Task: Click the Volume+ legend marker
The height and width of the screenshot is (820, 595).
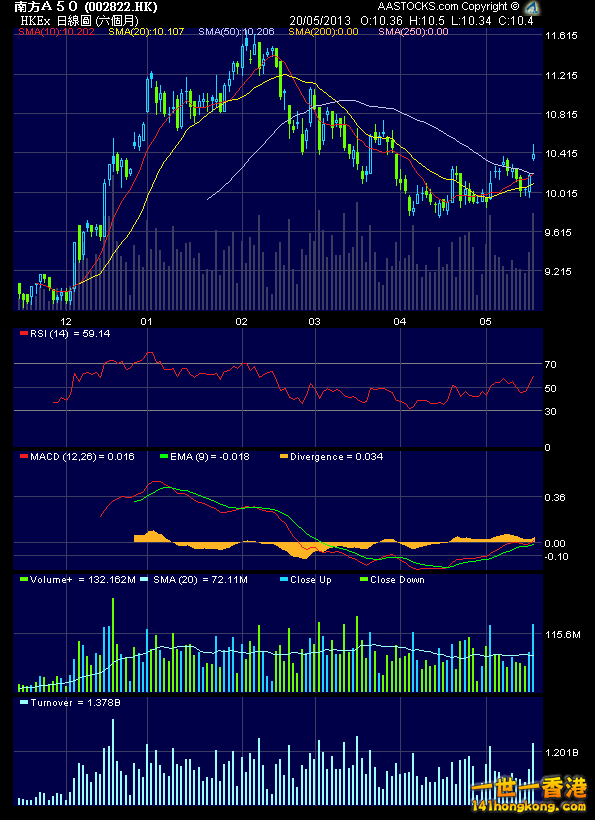Action: (x=23, y=579)
